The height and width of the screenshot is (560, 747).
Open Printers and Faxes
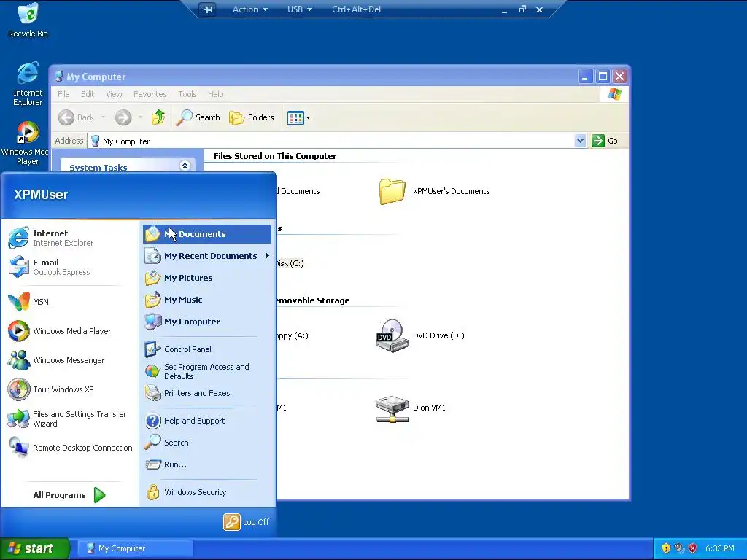[207, 393]
